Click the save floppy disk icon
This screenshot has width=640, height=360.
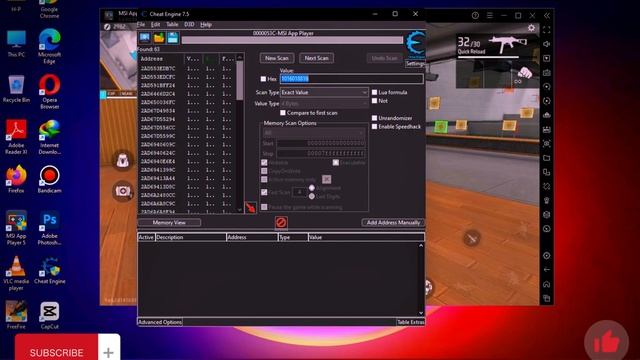[173, 38]
